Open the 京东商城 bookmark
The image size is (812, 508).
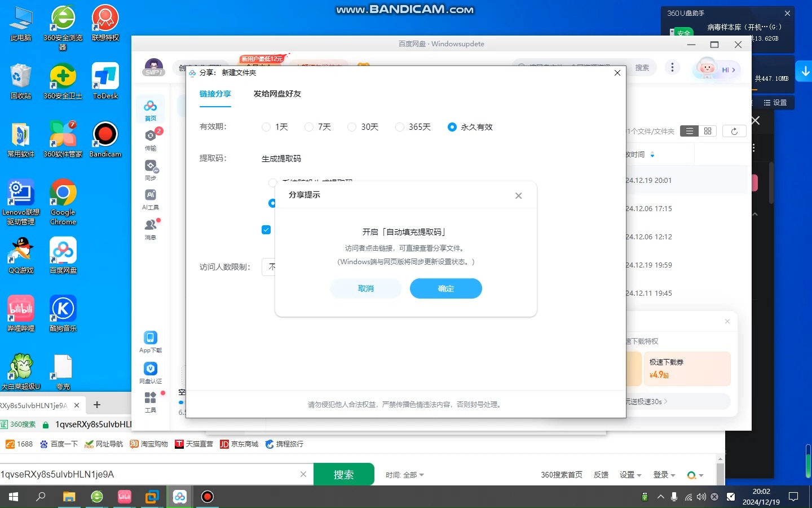(x=239, y=444)
